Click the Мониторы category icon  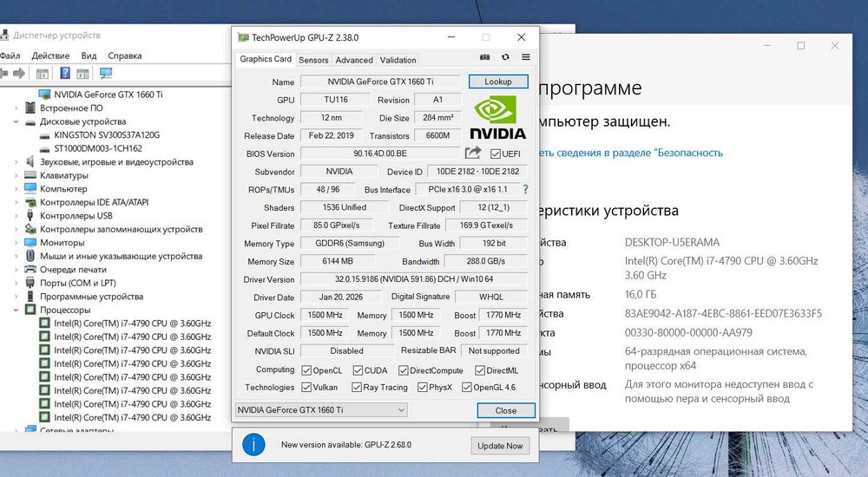30,242
